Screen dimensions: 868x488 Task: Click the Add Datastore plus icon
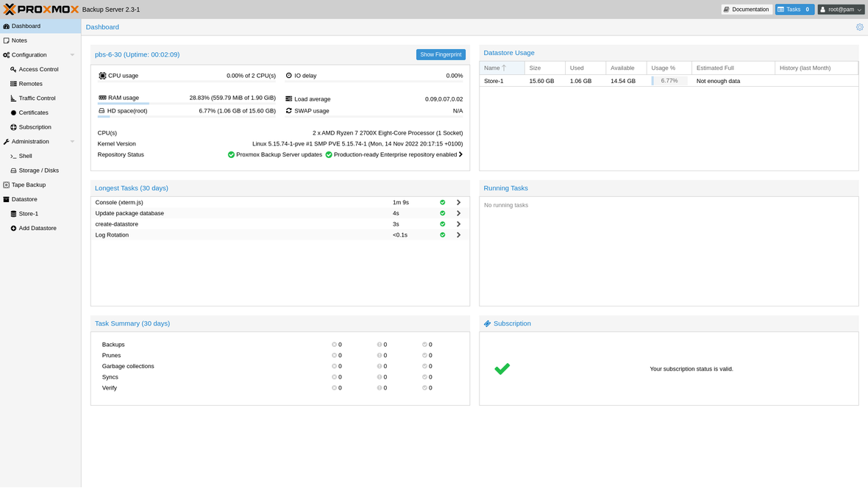13,228
